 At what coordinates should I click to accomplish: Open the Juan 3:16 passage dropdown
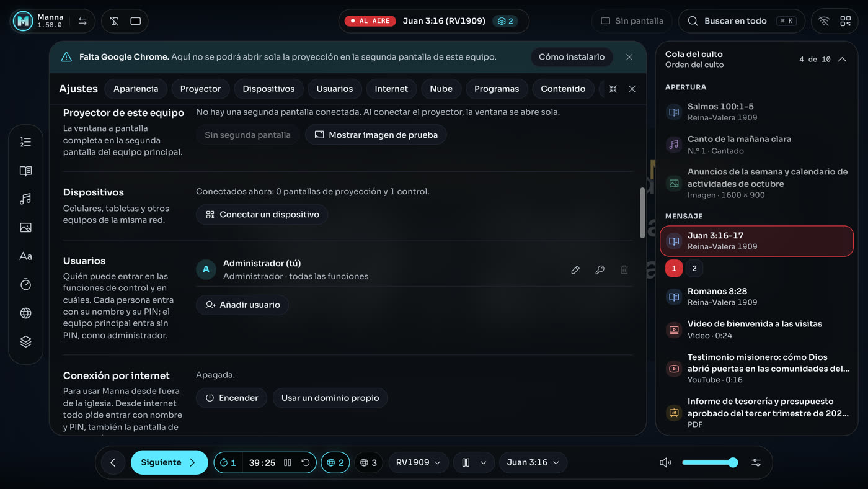533,462
